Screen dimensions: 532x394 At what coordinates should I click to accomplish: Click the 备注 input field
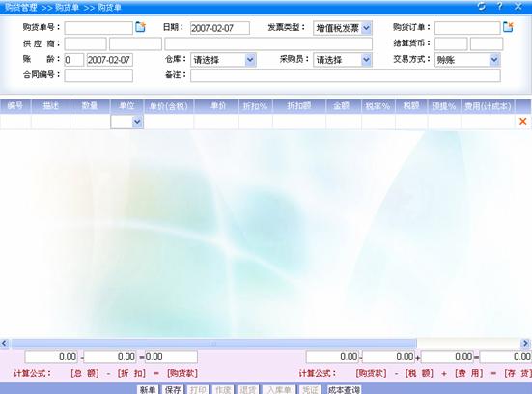point(345,75)
